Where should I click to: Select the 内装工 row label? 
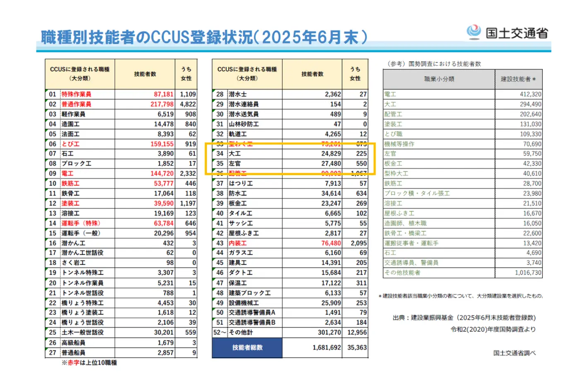(x=238, y=243)
